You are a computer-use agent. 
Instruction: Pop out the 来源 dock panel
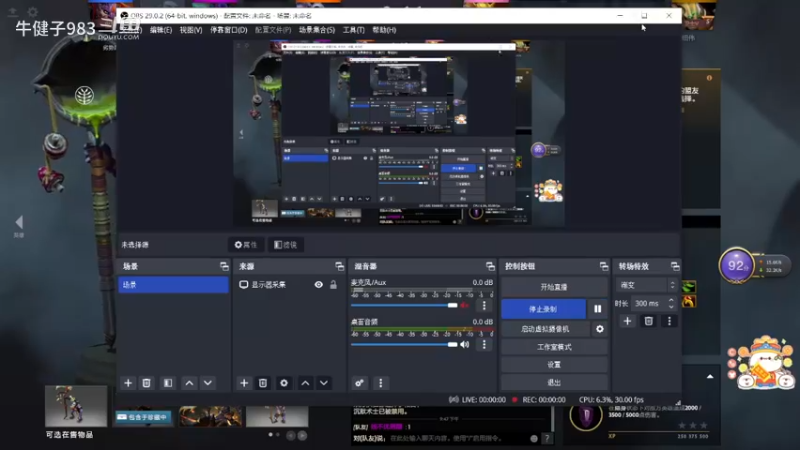click(339, 266)
